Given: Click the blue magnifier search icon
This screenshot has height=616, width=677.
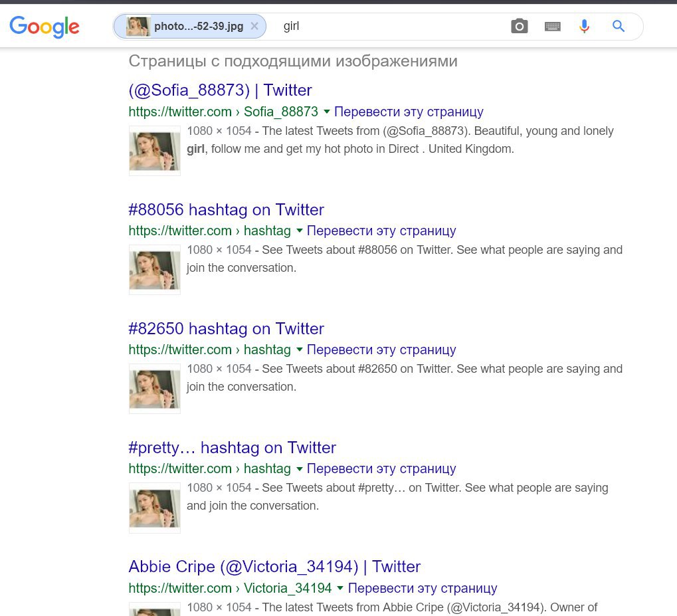Looking at the screenshot, I should (x=619, y=27).
